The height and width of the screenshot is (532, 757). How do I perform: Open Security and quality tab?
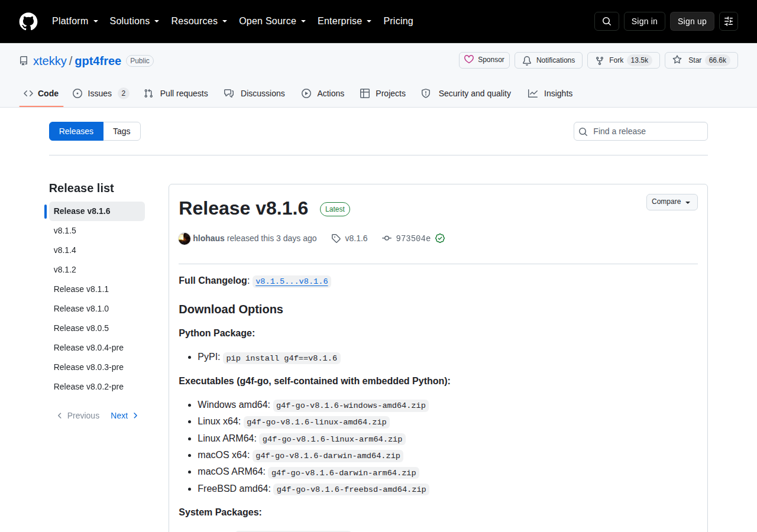(466, 93)
